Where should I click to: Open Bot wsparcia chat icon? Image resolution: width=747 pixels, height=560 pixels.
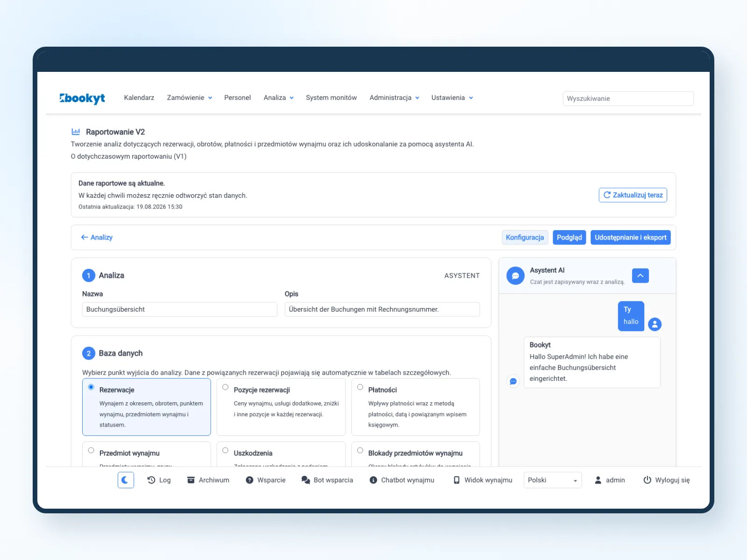tap(306, 480)
